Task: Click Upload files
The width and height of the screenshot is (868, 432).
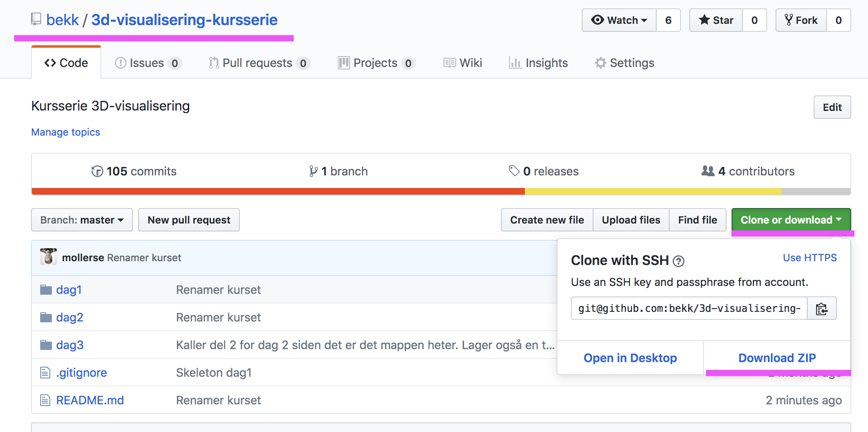Action: 631,220
